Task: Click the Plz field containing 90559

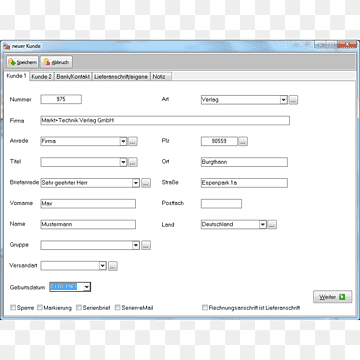Action: [x=219, y=141]
